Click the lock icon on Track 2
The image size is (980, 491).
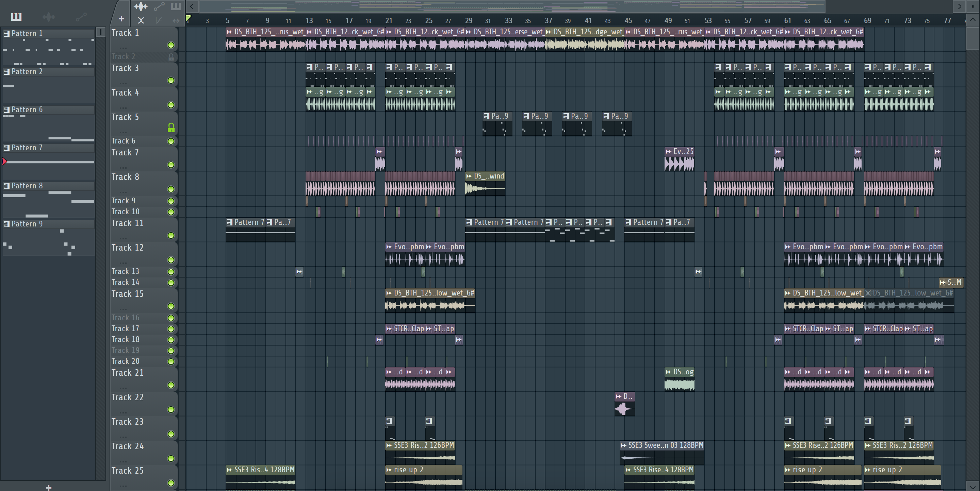(x=171, y=57)
